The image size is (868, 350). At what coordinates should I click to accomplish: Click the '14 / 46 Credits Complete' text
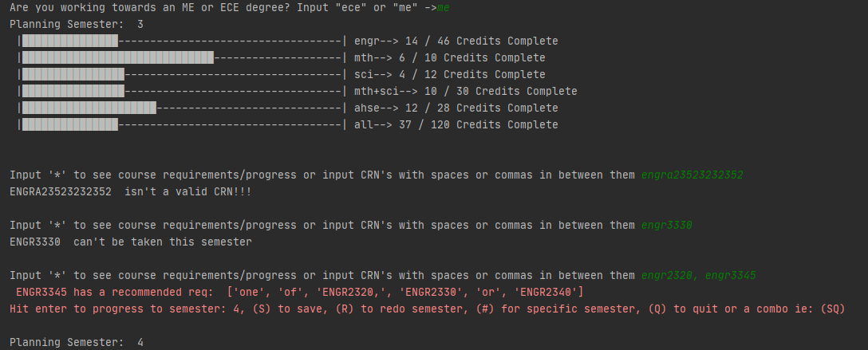[x=482, y=41]
